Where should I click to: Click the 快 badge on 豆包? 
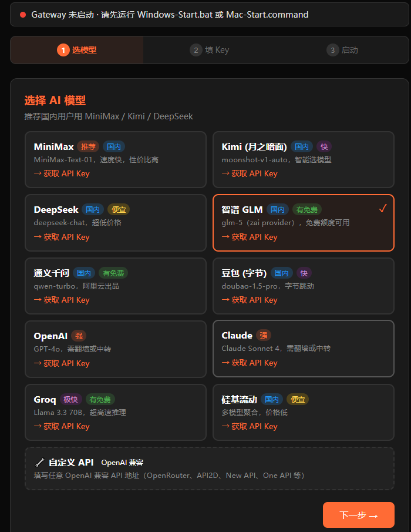coord(304,273)
